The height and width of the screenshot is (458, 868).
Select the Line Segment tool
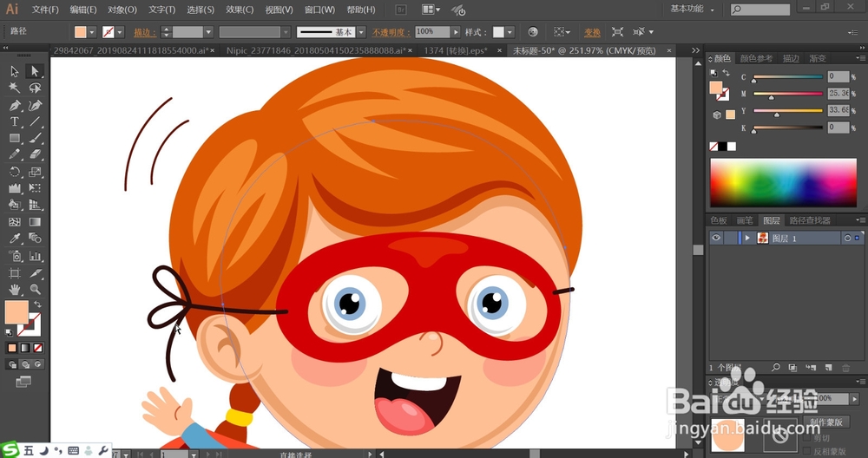pyautogui.click(x=35, y=121)
